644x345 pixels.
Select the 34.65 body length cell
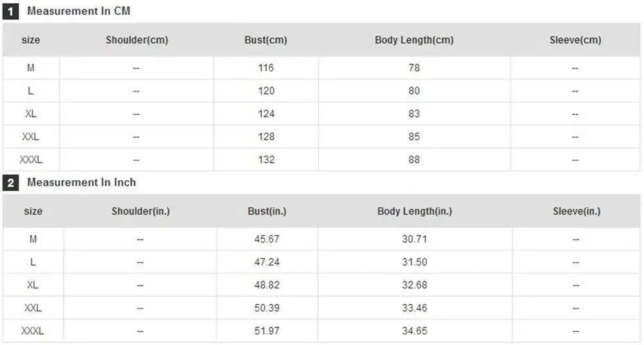coord(414,331)
